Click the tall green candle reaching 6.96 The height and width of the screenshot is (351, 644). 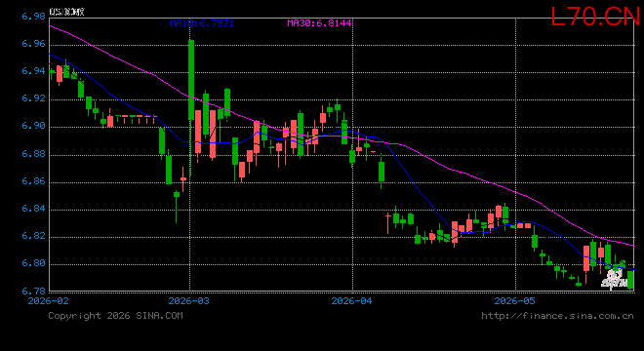click(191, 80)
